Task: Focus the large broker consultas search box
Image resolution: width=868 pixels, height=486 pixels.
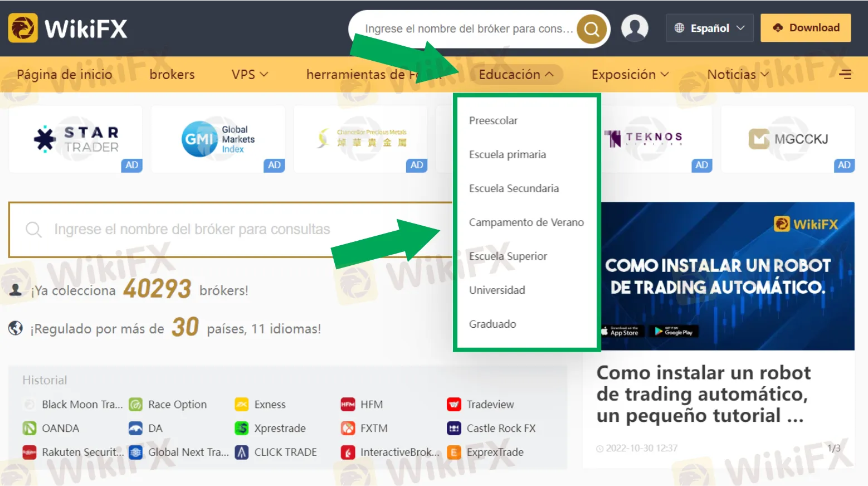Action: [231, 229]
